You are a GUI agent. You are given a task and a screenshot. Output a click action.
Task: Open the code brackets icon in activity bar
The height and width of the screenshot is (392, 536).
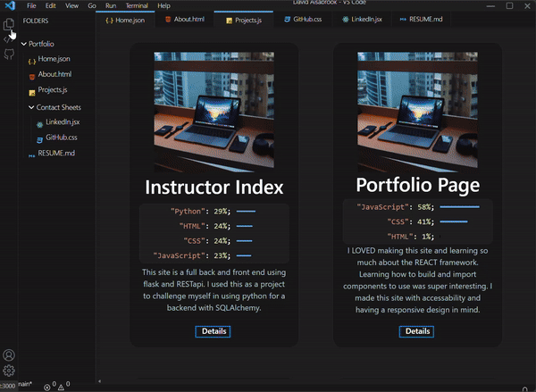(9, 38)
